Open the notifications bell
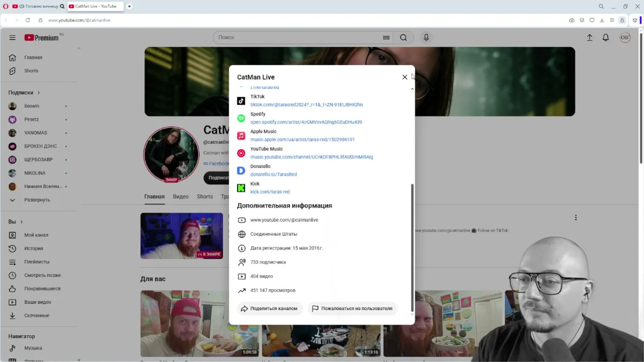 coord(606,37)
